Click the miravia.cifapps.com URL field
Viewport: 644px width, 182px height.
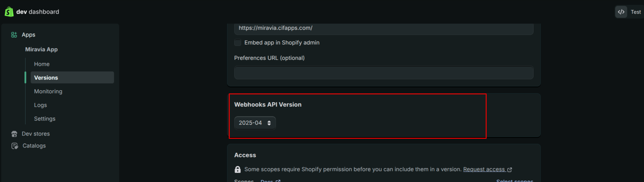(x=384, y=28)
